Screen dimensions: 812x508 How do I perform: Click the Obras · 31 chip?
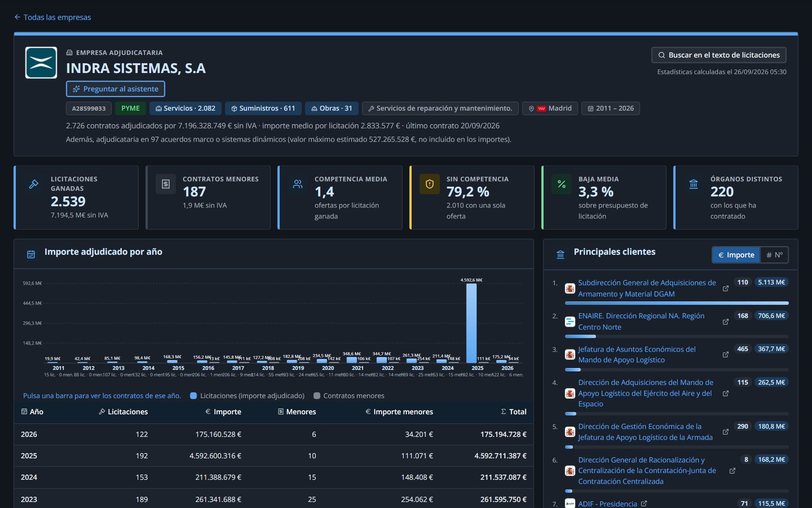(x=332, y=108)
